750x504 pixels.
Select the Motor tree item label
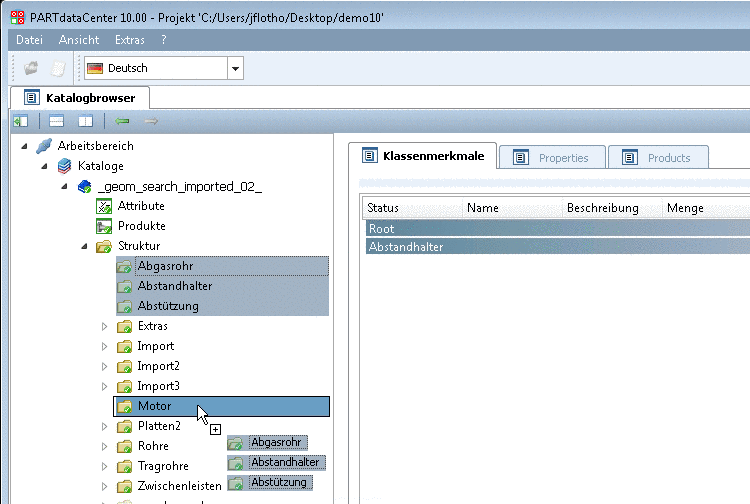tap(154, 406)
